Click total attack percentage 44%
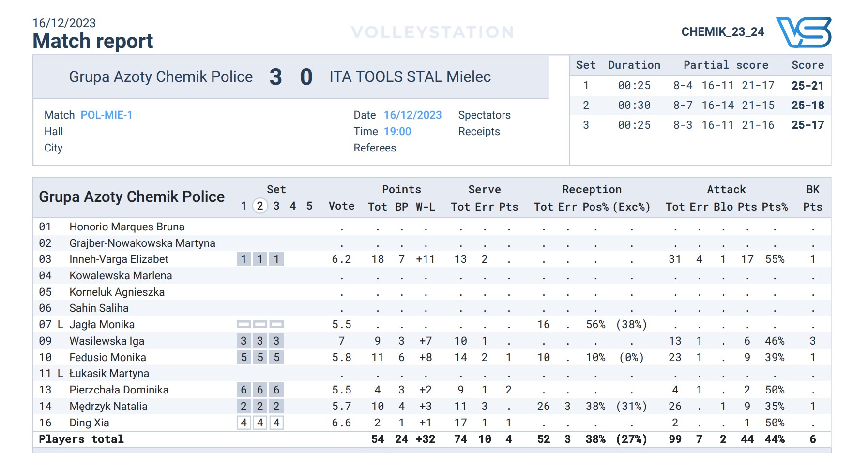This screenshot has width=868, height=453. 775,439
